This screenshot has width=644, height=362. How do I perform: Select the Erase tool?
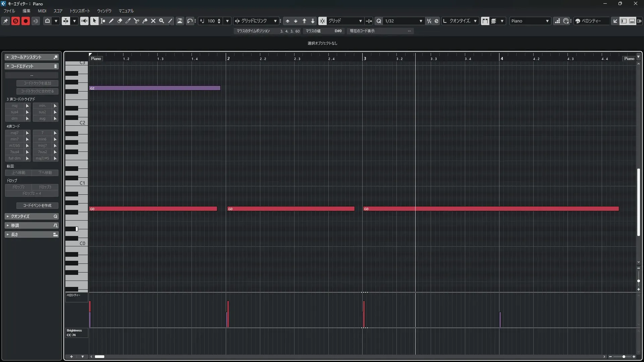[x=120, y=21]
